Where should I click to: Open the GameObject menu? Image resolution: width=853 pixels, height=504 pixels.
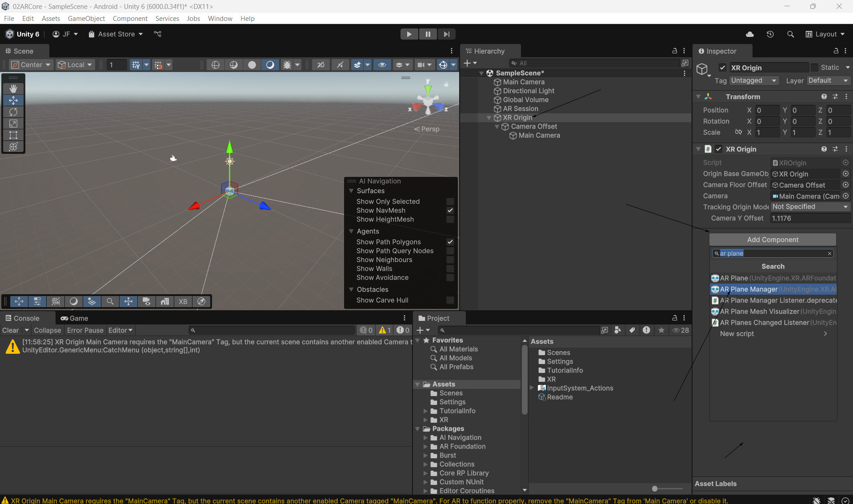pyautogui.click(x=86, y=19)
